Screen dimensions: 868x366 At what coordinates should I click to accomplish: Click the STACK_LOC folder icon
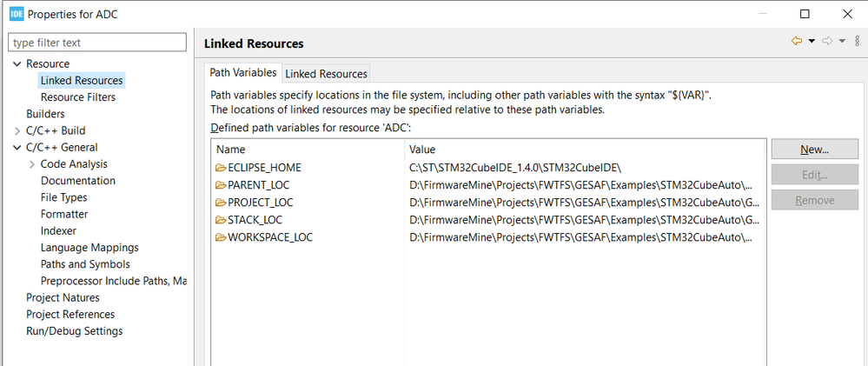tap(221, 220)
